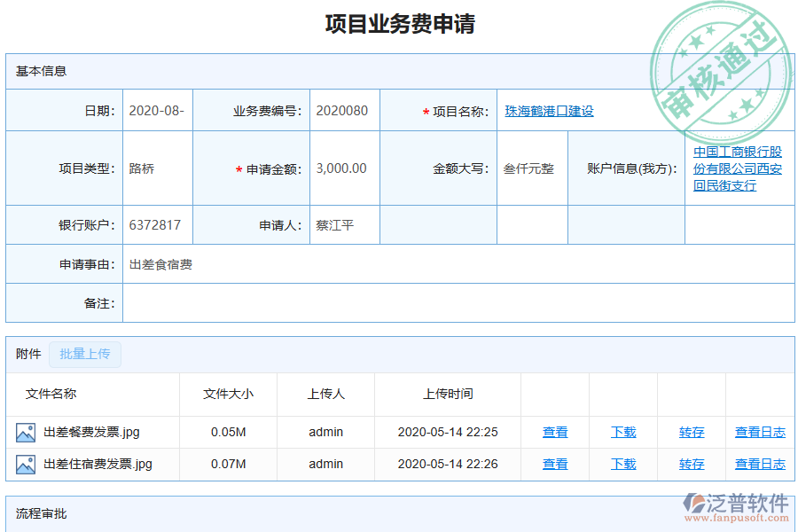The width and height of the screenshot is (798, 532).
Task: Click 查看 for 出差餐费发票.jpg
Action: (x=555, y=432)
